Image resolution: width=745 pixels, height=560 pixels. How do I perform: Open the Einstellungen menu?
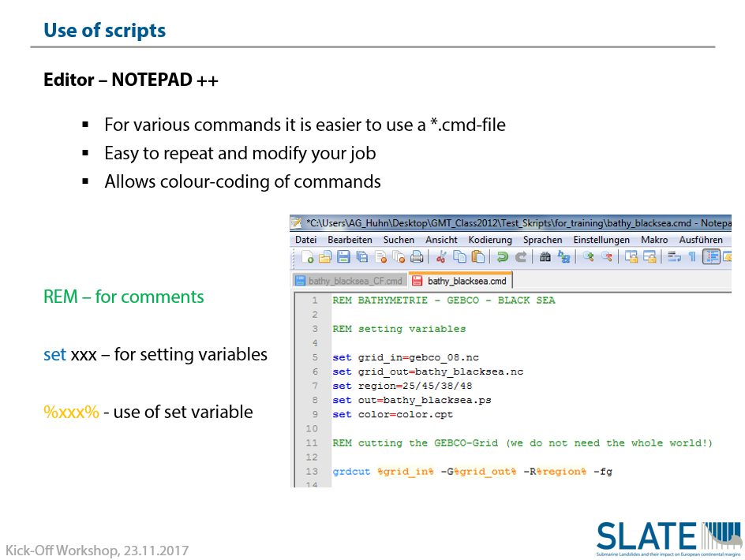tap(601, 240)
